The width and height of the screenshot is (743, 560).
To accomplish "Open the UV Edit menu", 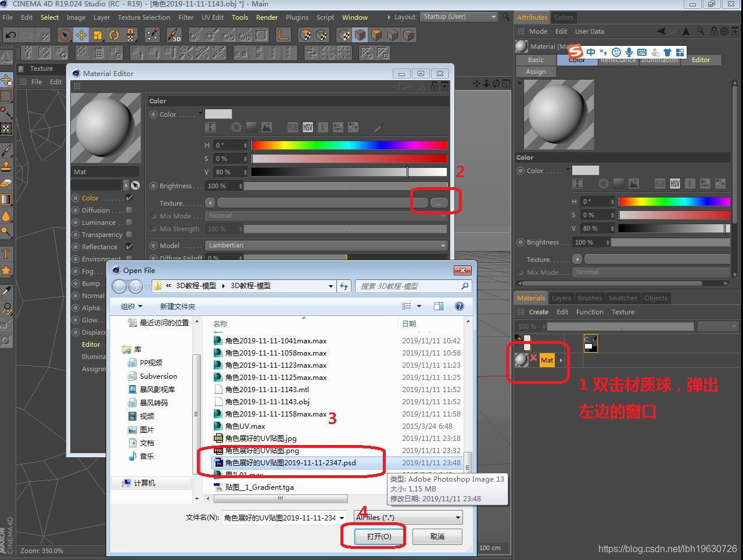I will click(x=213, y=17).
